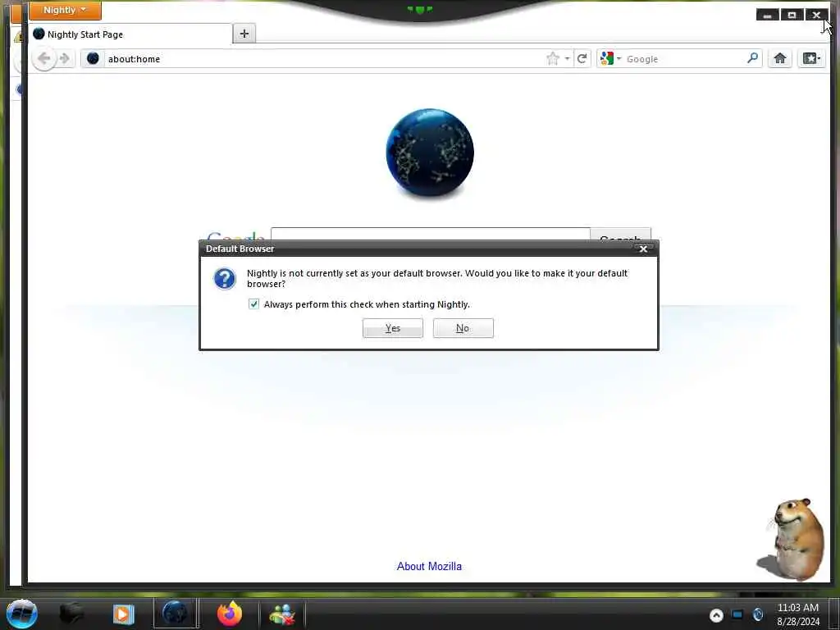Maximize the Nightly window

[x=792, y=15]
